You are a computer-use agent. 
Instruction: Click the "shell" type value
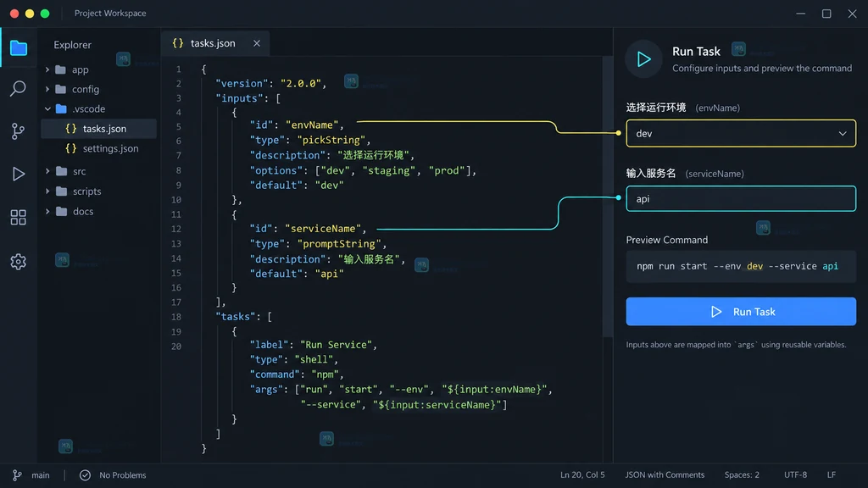[x=314, y=359]
